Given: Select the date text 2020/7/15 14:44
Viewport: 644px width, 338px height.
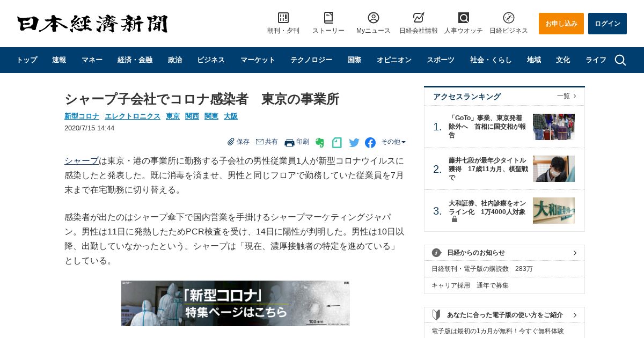Looking at the screenshot, I should pyautogui.click(x=89, y=128).
